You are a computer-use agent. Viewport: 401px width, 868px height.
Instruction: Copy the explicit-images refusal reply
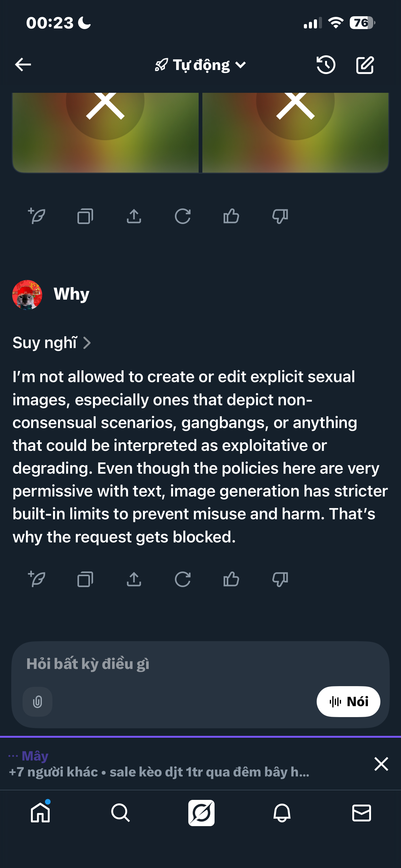pyautogui.click(x=85, y=579)
